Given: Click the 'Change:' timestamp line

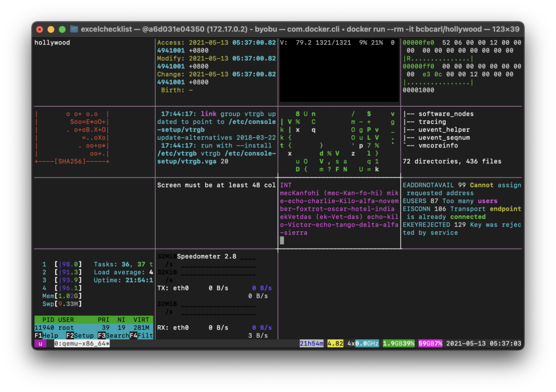Looking at the screenshot, I should coord(216,74).
